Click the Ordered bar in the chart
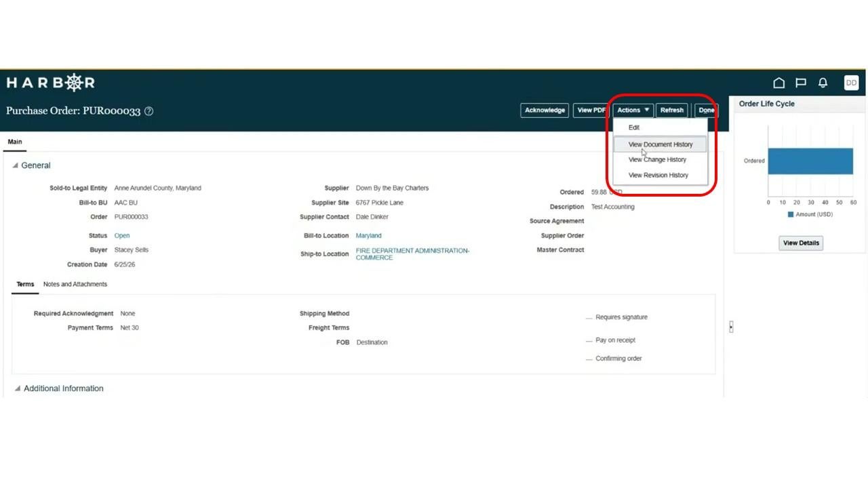 [810, 161]
